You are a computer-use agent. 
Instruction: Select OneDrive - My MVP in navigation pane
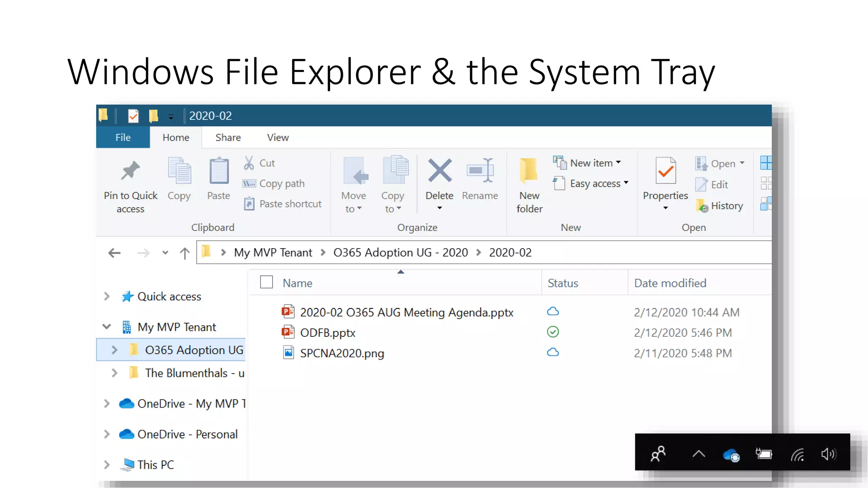pos(182,404)
